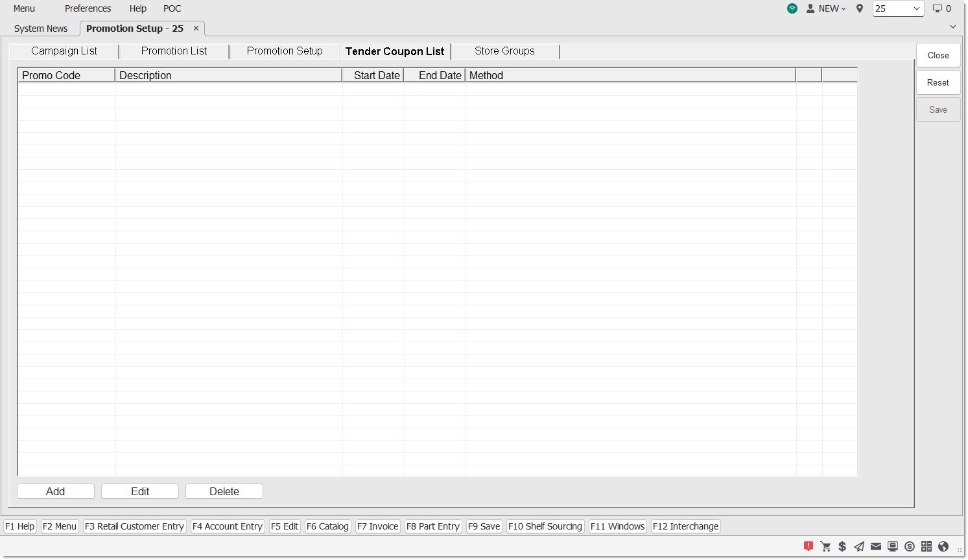Close the Promotion Setup - 25 tab
The height and width of the screenshot is (560, 968).
point(196,29)
